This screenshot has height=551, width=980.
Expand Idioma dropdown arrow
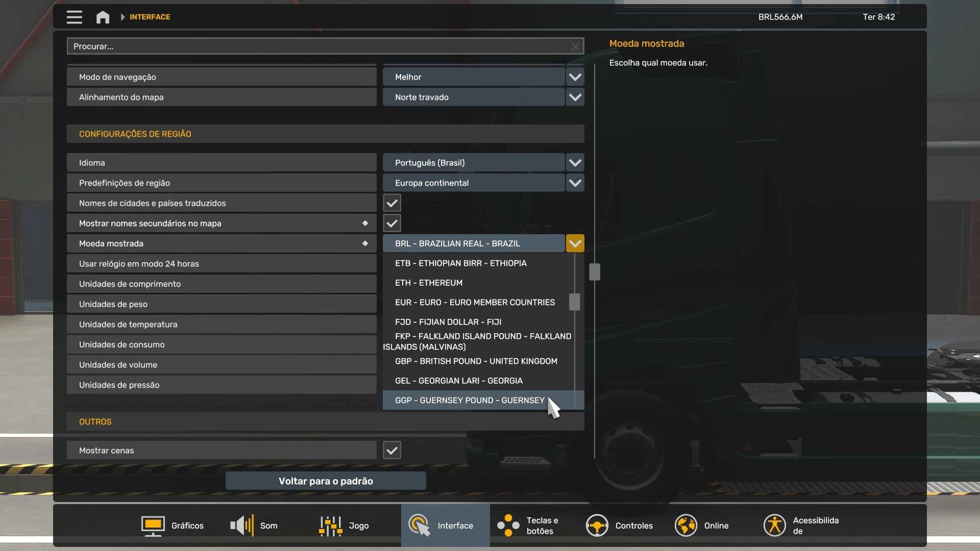point(575,163)
